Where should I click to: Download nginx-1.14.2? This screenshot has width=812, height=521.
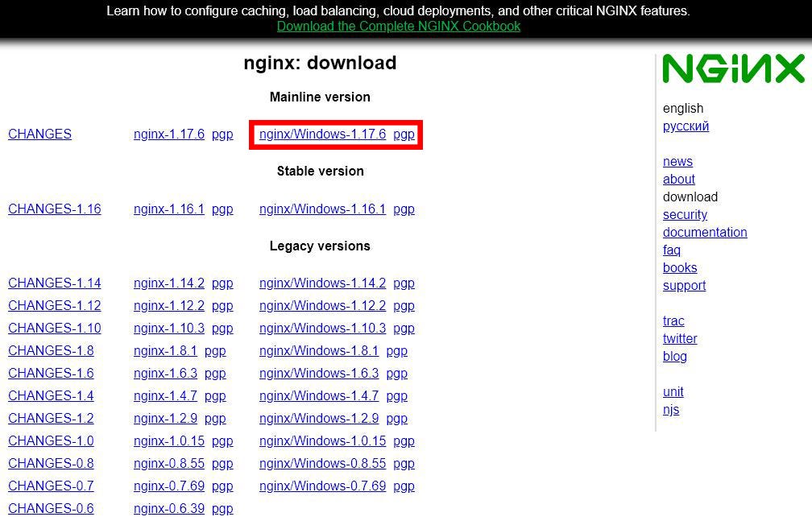coord(169,283)
